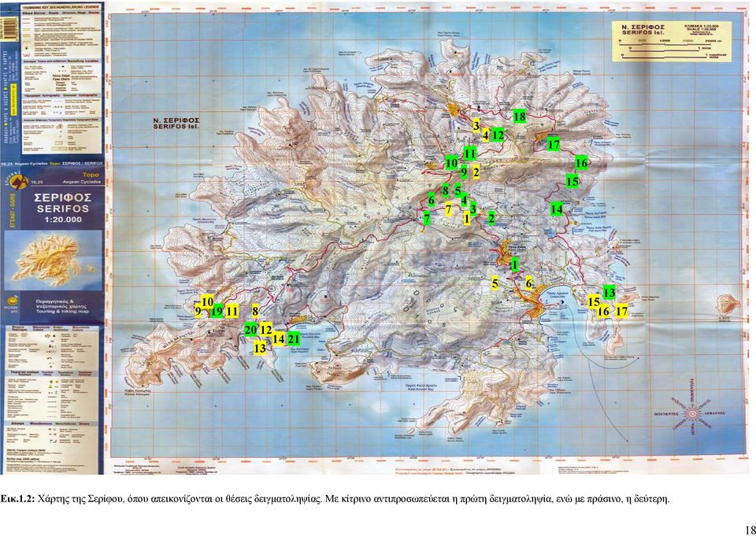
Task: Click yellow sampling marker 15
Action: tap(594, 302)
